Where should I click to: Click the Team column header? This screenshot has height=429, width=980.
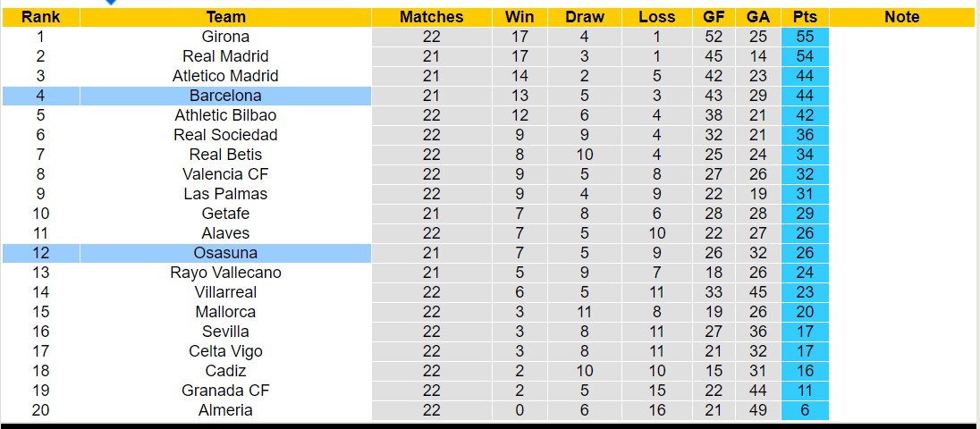click(x=225, y=17)
